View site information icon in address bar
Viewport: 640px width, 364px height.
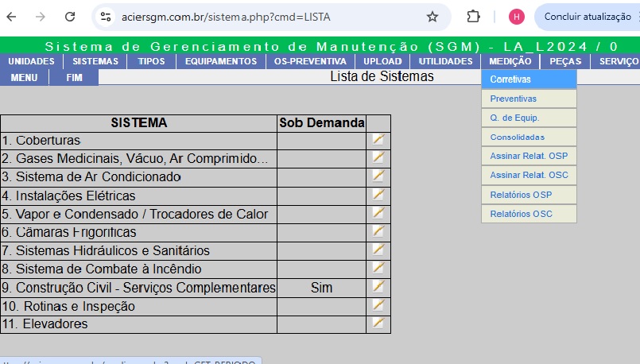click(106, 17)
